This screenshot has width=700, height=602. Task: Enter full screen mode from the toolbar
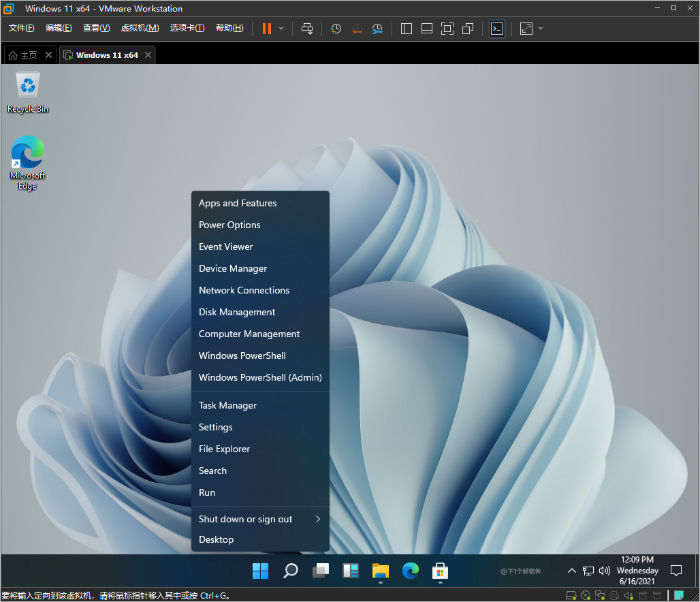[447, 29]
